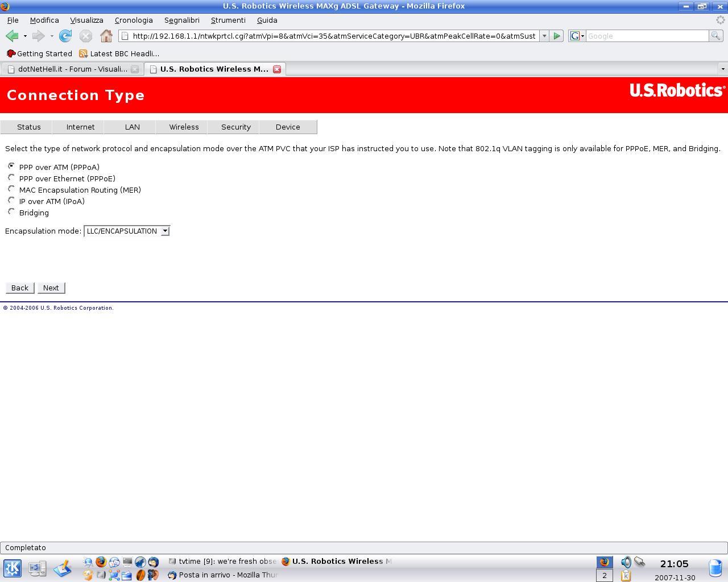728x582 pixels.
Task: Open the Guida menu
Action: click(x=267, y=20)
